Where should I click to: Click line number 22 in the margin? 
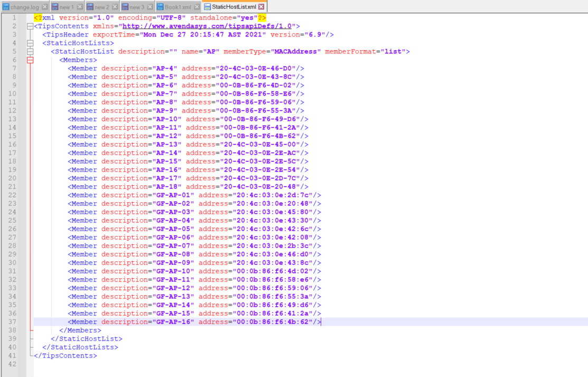click(x=12, y=195)
